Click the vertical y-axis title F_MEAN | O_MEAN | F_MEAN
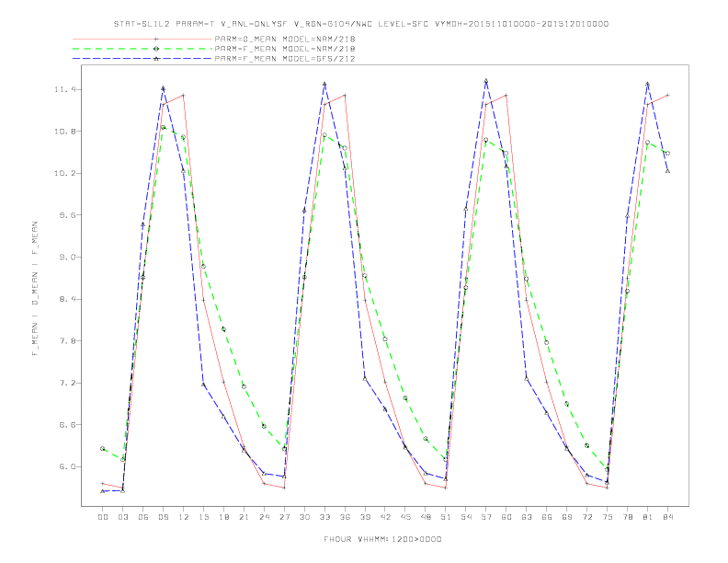This screenshot has height=563, width=728. click(x=35, y=289)
